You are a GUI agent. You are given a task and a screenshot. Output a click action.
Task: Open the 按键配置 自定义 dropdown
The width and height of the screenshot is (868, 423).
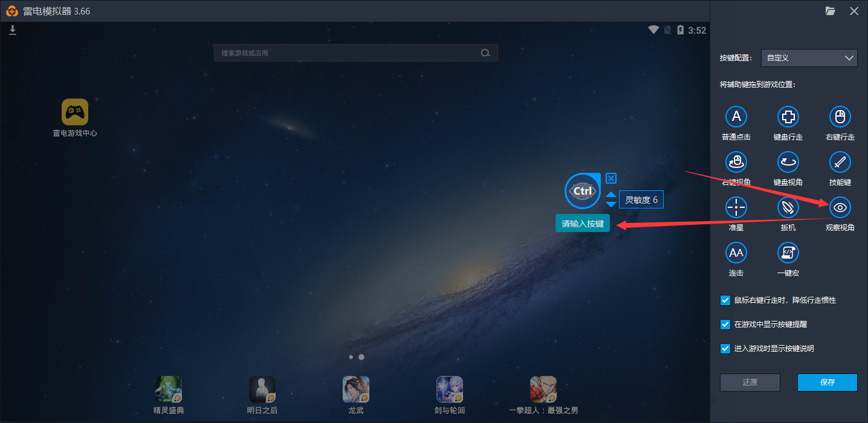tap(809, 58)
